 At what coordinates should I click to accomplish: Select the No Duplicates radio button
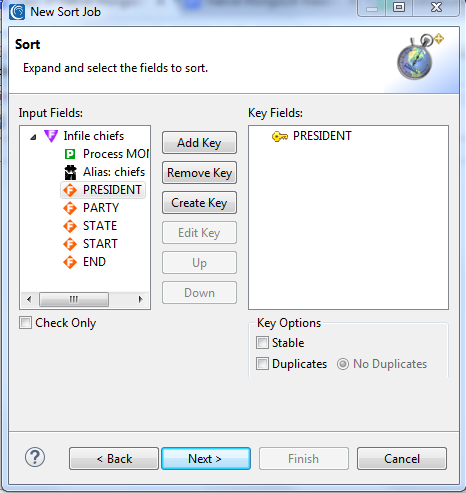coord(343,364)
